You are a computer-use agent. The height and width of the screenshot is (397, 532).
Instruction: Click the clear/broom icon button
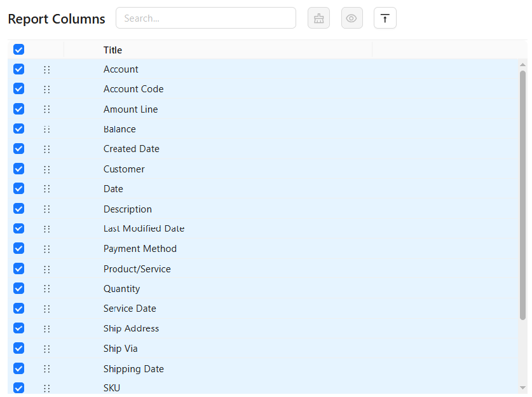pos(318,18)
